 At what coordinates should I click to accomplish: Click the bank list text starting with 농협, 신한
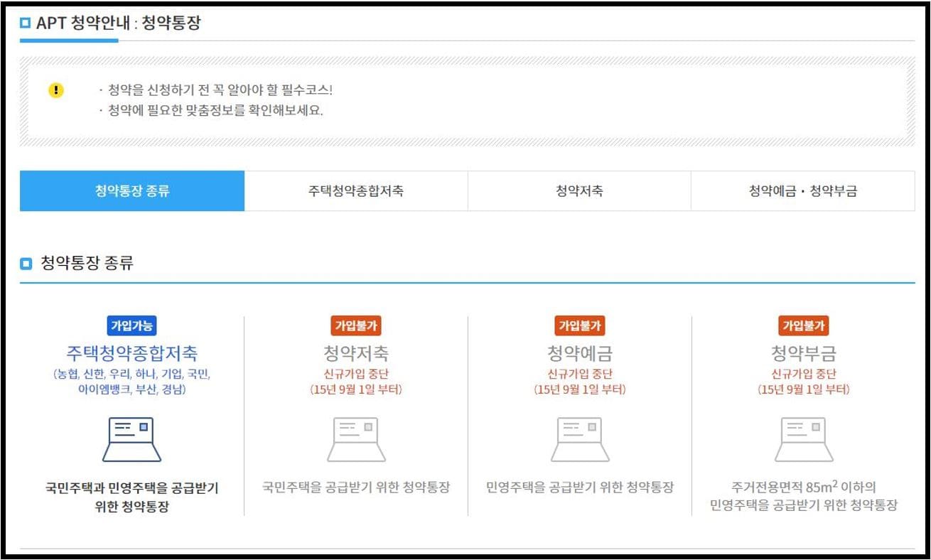pos(132,382)
